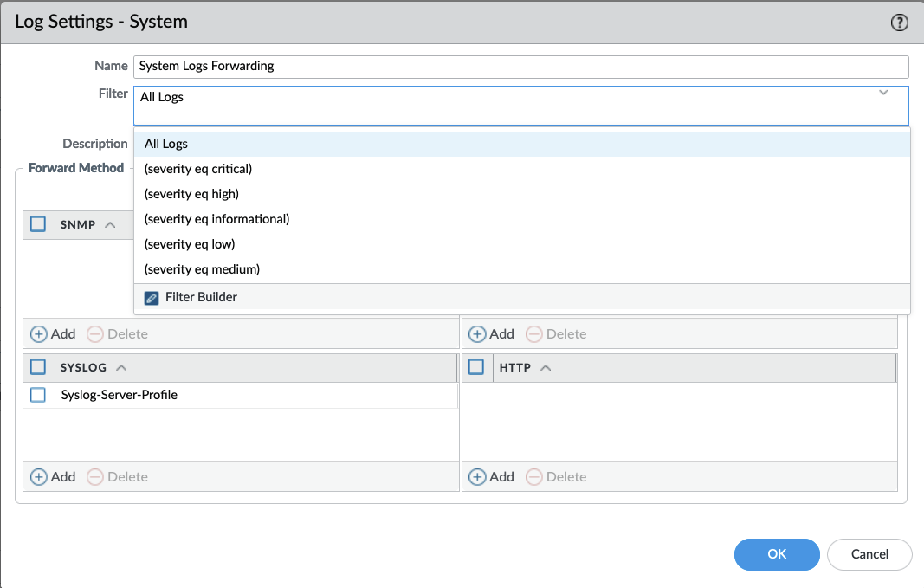Viewport: 924px width, 588px height.
Task: Sort by the SYSLOG column arrow
Action: point(121,368)
